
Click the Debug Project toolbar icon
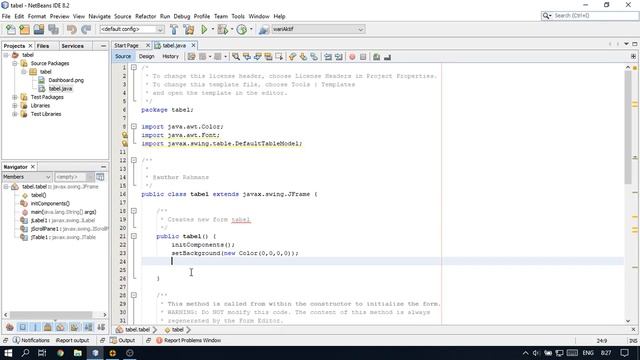coord(222,29)
